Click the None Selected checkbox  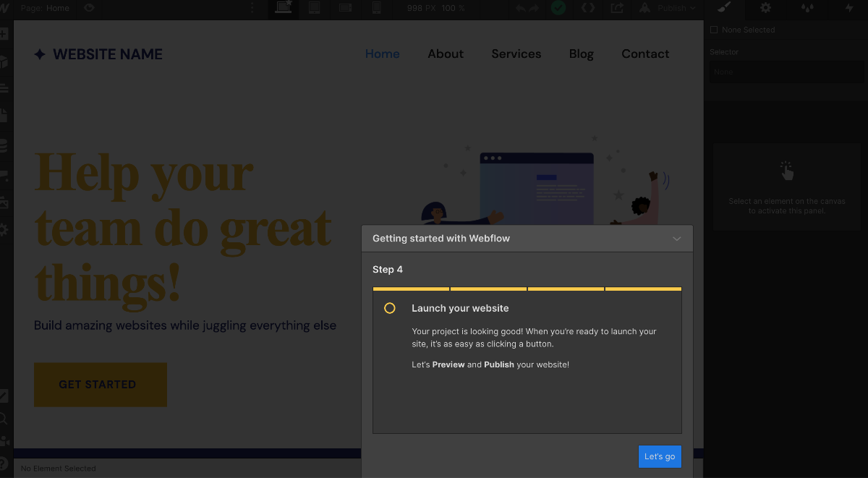(714, 30)
